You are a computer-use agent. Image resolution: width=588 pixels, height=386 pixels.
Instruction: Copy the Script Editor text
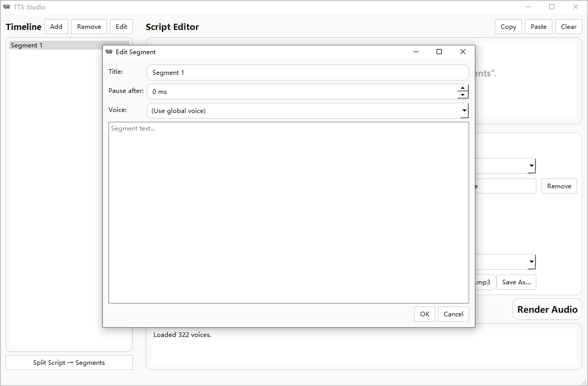click(x=508, y=27)
